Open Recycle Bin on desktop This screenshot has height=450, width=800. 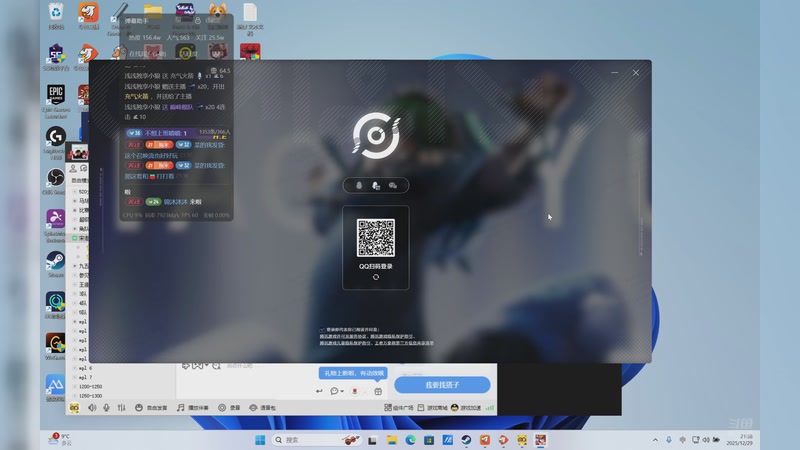point(56,16)
